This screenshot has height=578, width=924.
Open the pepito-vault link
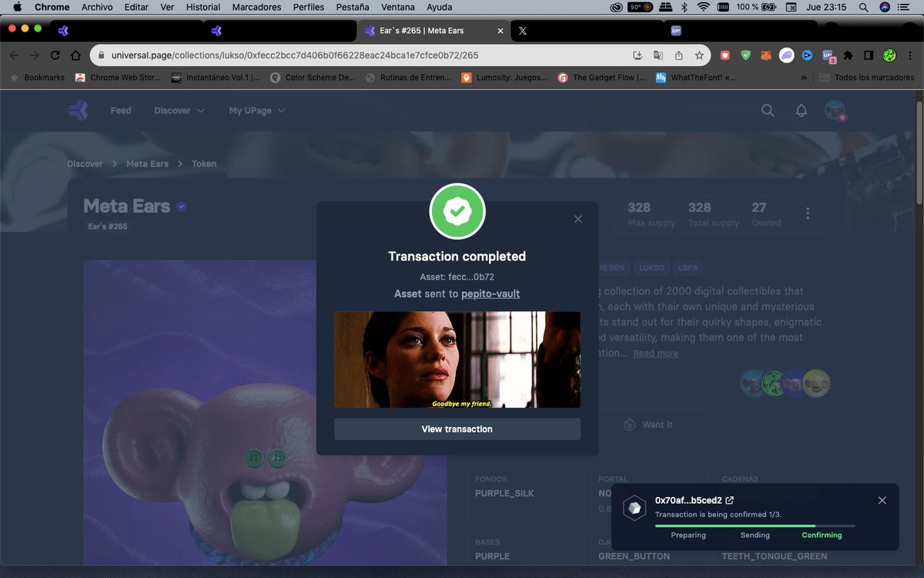[490, 294]
